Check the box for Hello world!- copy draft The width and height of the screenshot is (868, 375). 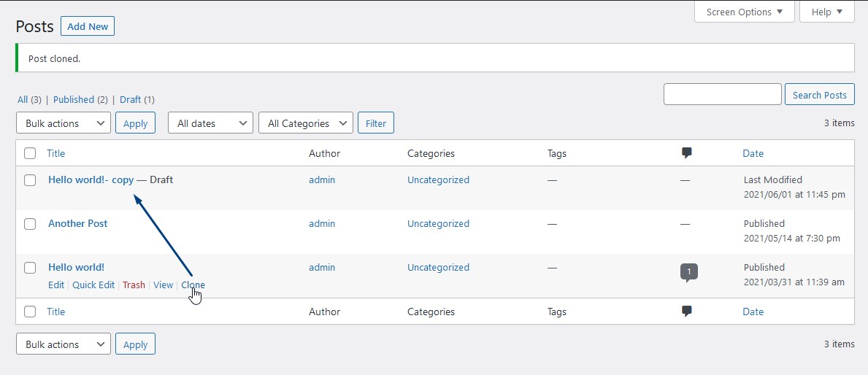[x=30, y=179]
